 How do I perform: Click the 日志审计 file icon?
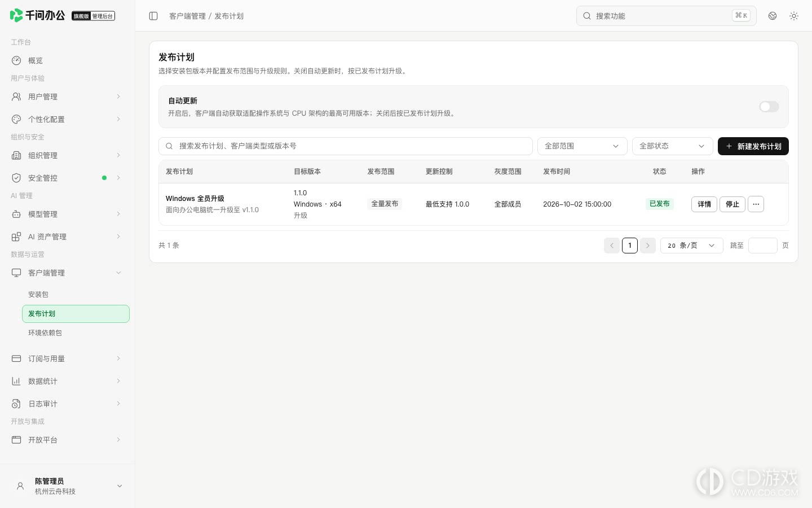(16, 404)
